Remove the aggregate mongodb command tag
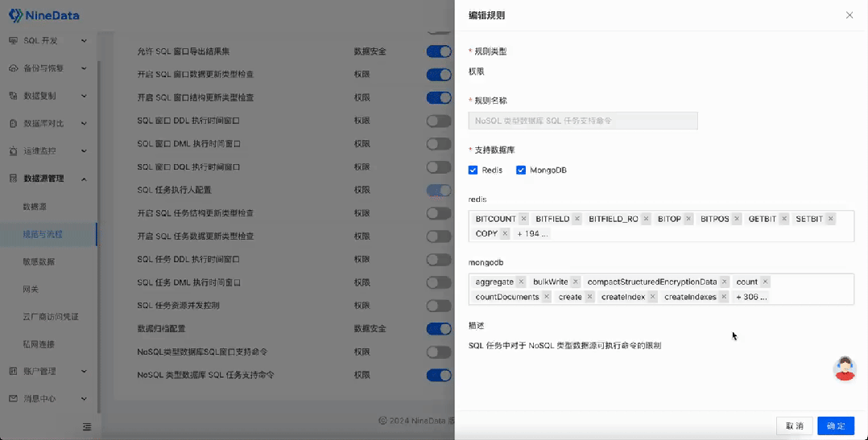 click(x=521, y=282)
